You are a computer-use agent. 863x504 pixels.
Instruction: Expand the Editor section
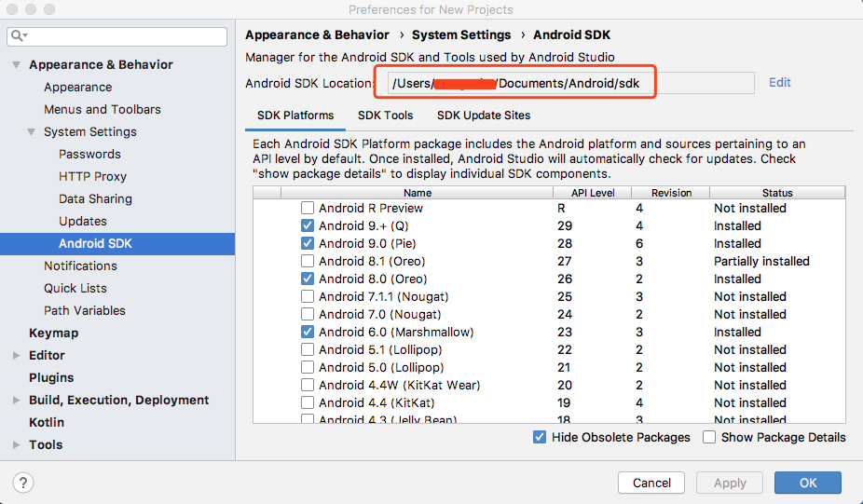click(x=16, y=356)
